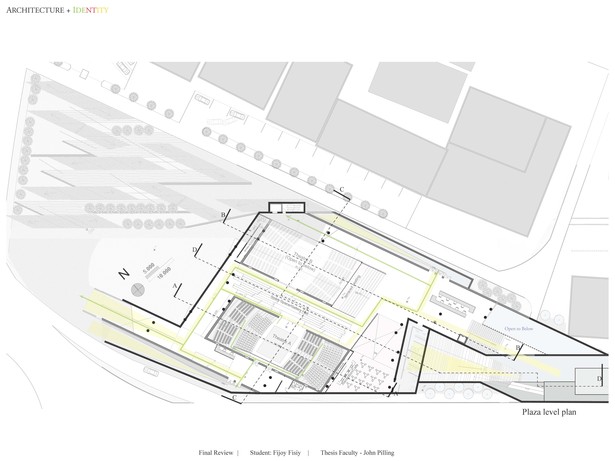Click the 'Final Review' footer text
The width and height of the screenshot is (615, 461).
click(x=215, y=452)
